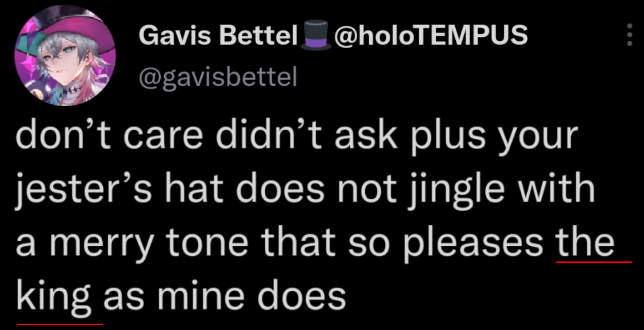Click the Gavis Bettel profile avatar
644x330 pixels.
(x=65, y=56)
